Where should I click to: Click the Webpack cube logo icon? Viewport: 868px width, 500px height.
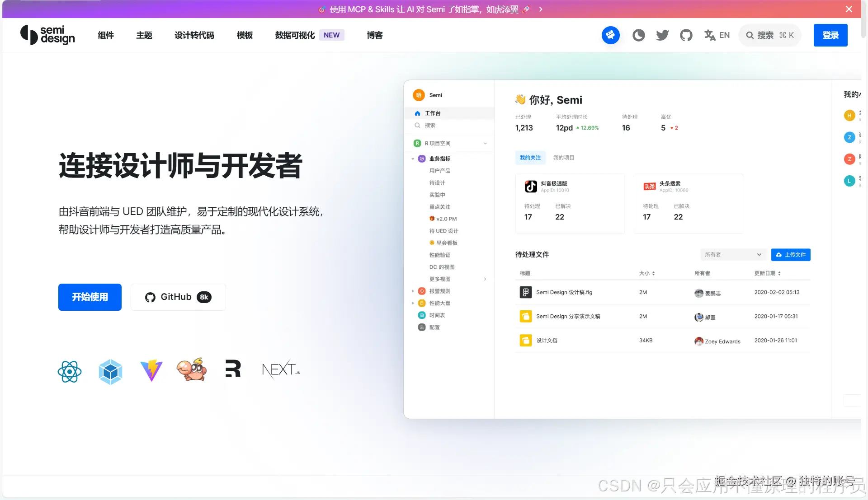110,371
